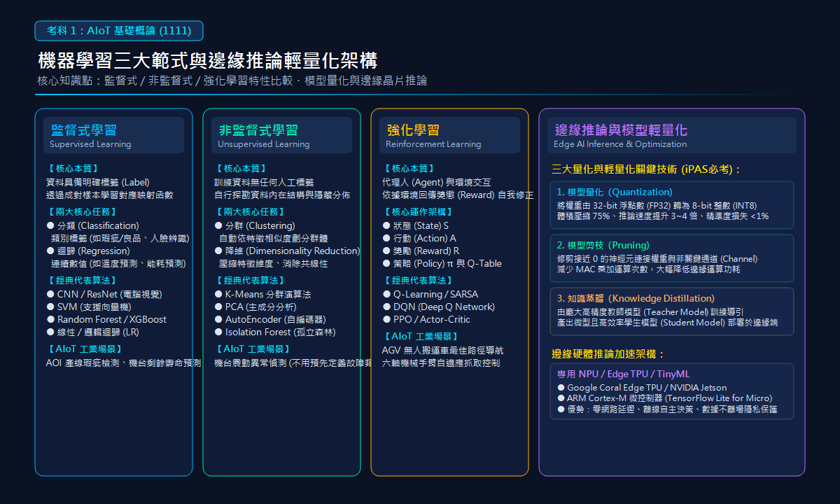Select Google Coral Edge TPU / NVIDIA Jetson
This screenshot has height=504, width=840.
click(642, 387)
